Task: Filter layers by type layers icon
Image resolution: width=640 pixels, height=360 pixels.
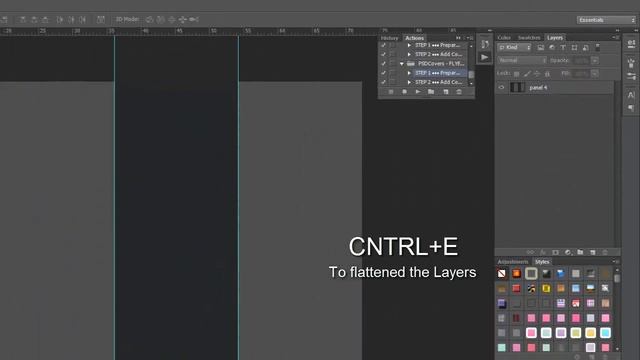Action: (x=563, y=48)
